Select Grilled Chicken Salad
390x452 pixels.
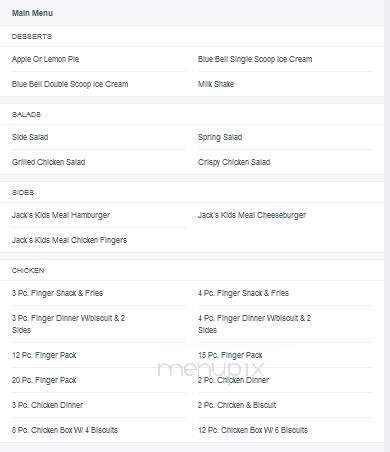click(49, 162)
